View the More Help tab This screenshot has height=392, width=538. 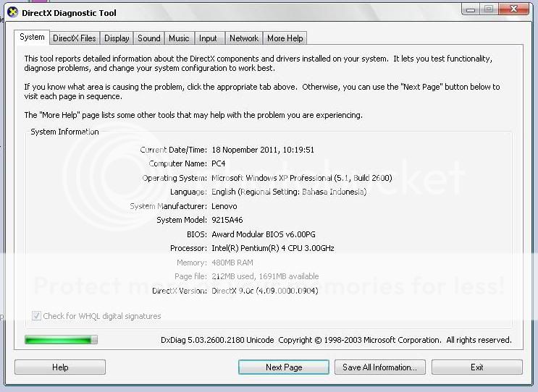[285, 38]
